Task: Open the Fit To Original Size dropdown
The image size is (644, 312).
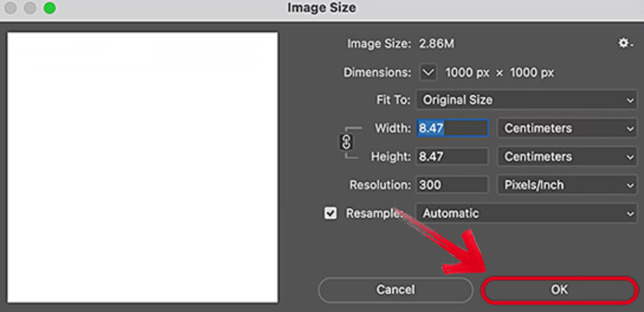Action: tap(526, 100)
